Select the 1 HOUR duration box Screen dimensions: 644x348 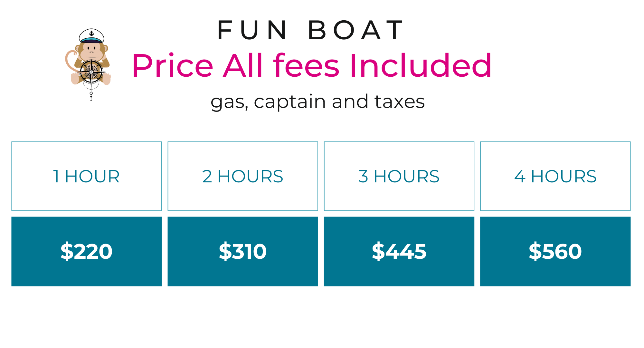click(x=87, y=176)
